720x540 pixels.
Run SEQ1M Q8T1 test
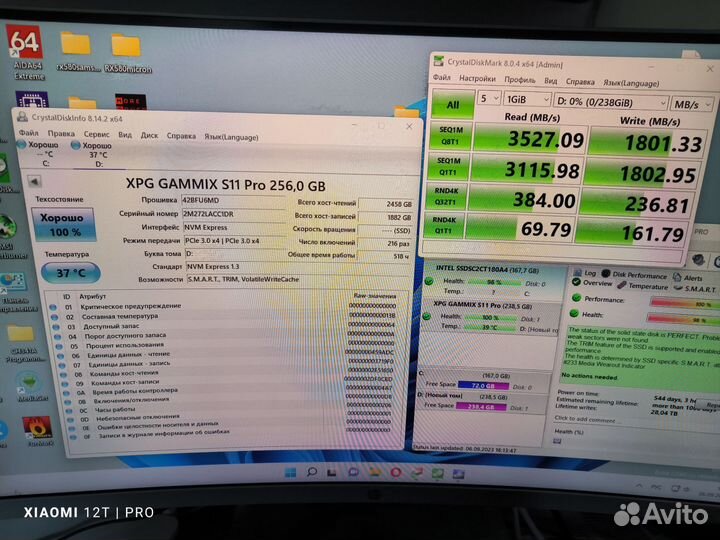point(450,135)
